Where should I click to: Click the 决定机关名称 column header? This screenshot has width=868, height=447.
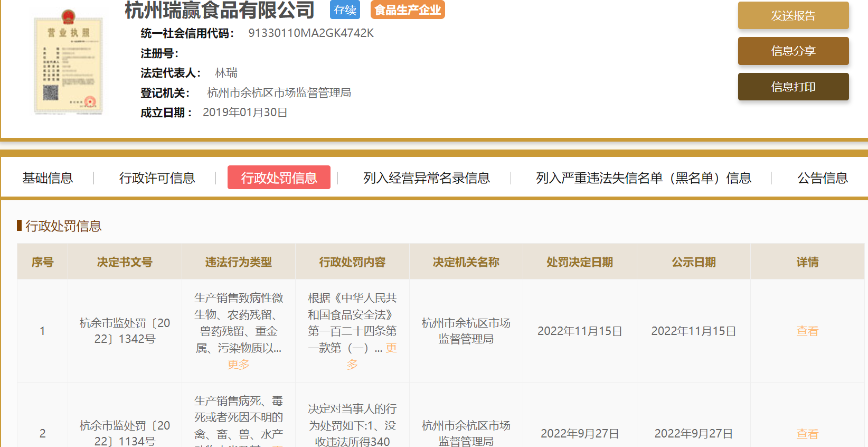[466, 262]
